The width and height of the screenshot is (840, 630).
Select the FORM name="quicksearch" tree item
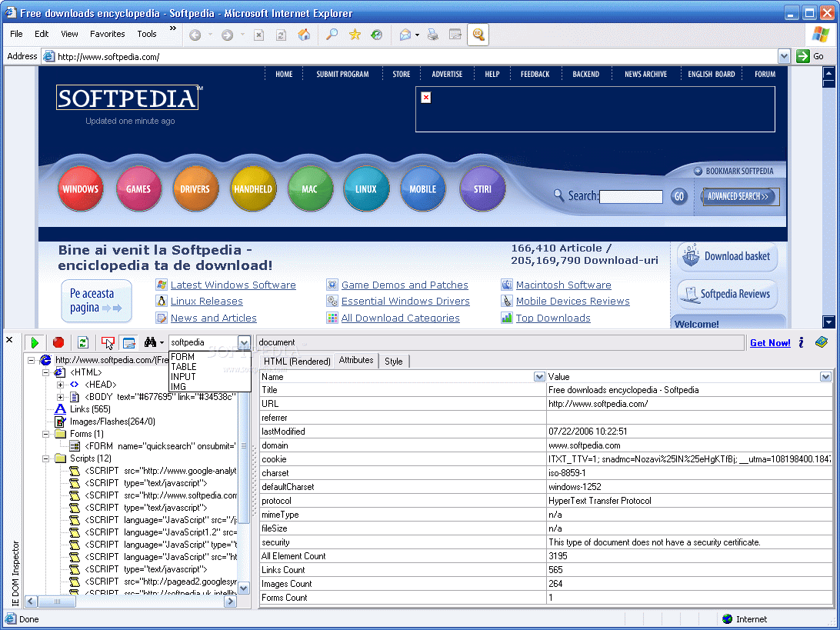(x=160, y=446)
